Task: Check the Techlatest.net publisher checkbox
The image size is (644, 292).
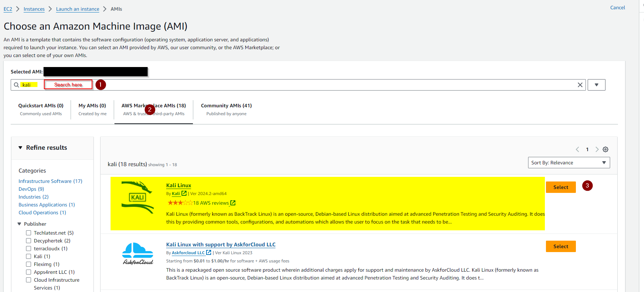Action: (29, 233)
